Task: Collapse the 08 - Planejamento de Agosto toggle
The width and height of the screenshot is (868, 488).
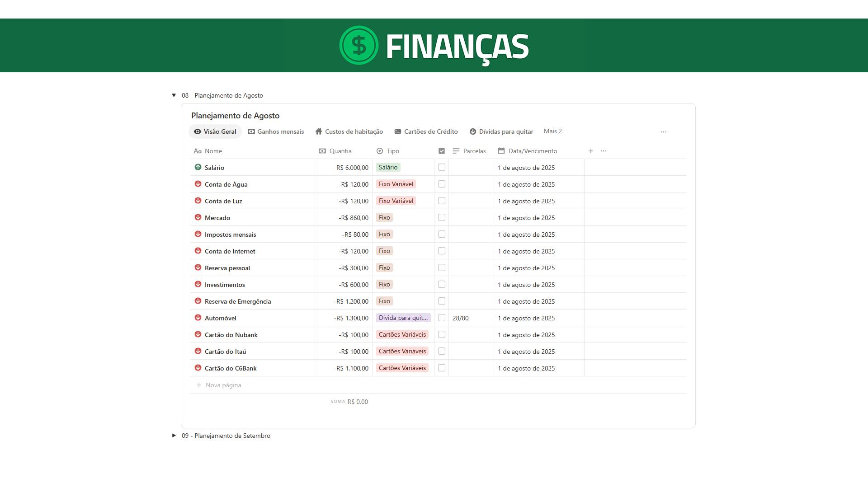Action: pyautogui.click(x=174, y=95)
